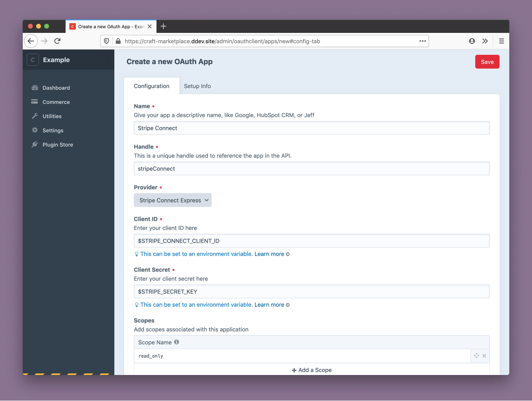
Task: Click the Scopes field label
Action: point(144,320)
